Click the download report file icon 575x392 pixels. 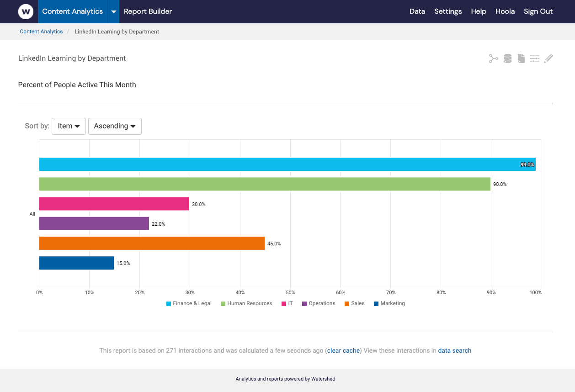(521, 58)
